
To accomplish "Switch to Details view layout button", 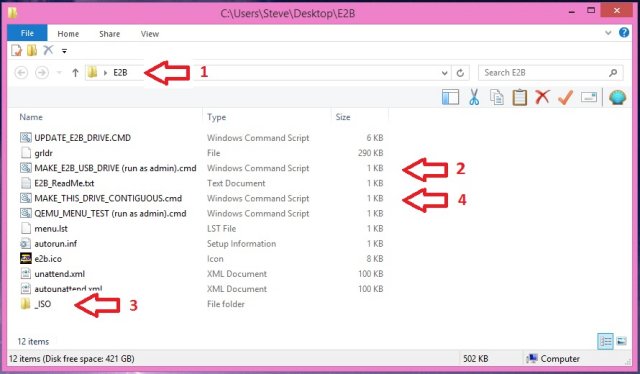I will point(605,341).
